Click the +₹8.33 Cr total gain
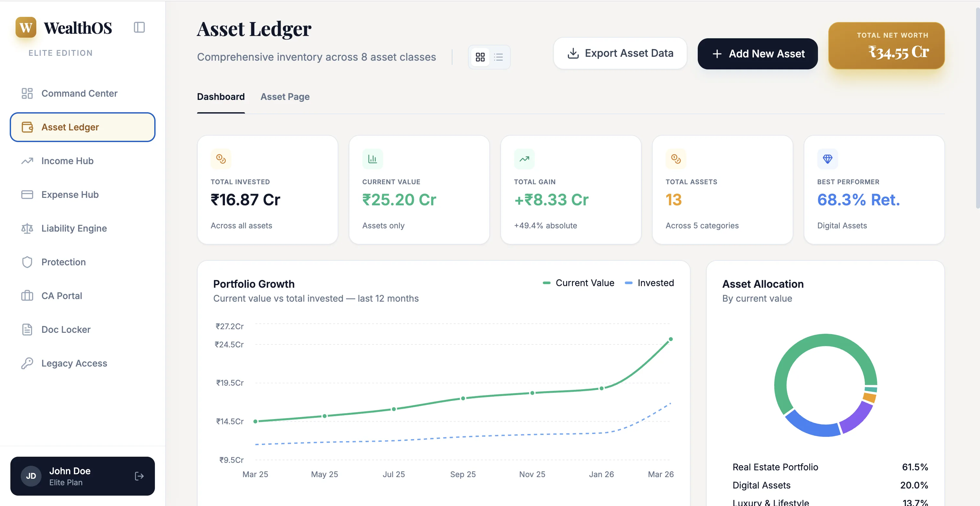The width and height of the screenshot is (980, 506). point(551,200)
